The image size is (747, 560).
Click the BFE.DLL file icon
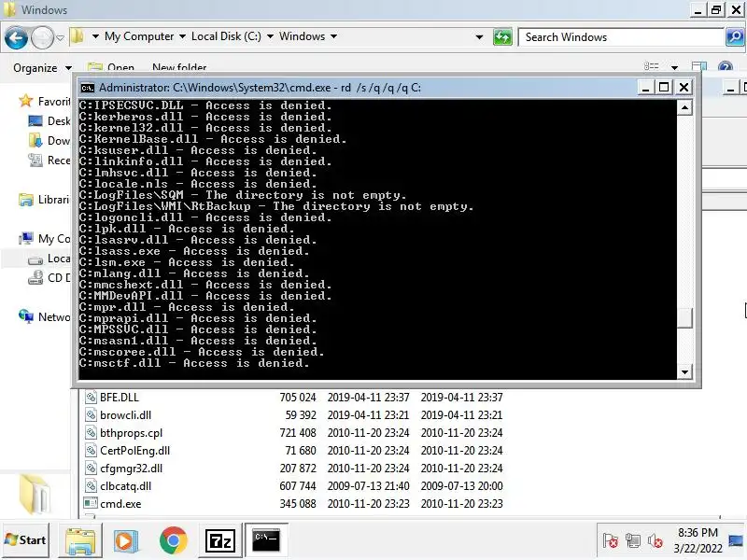coord(90,398)
